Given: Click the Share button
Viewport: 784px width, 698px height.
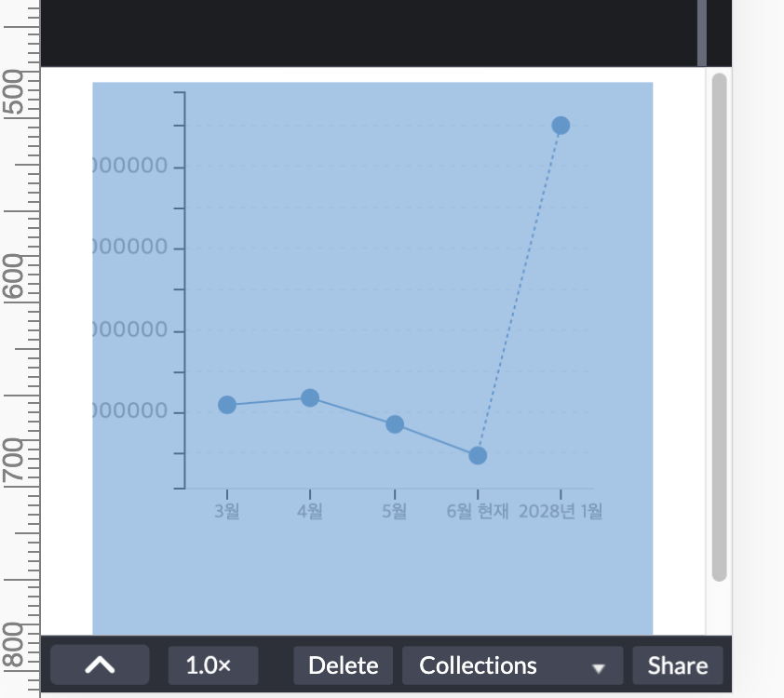Looking at the screenshot, I should pos(678,664).
